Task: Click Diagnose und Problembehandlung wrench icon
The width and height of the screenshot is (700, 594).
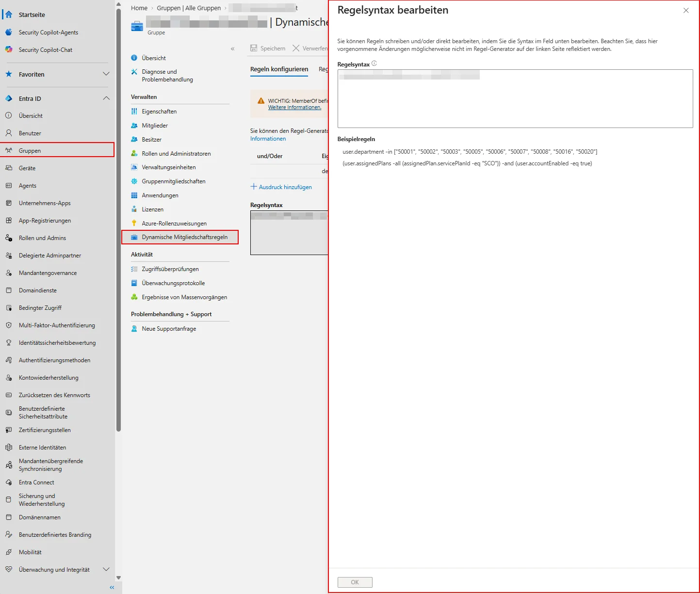Action: pos(134,72)
